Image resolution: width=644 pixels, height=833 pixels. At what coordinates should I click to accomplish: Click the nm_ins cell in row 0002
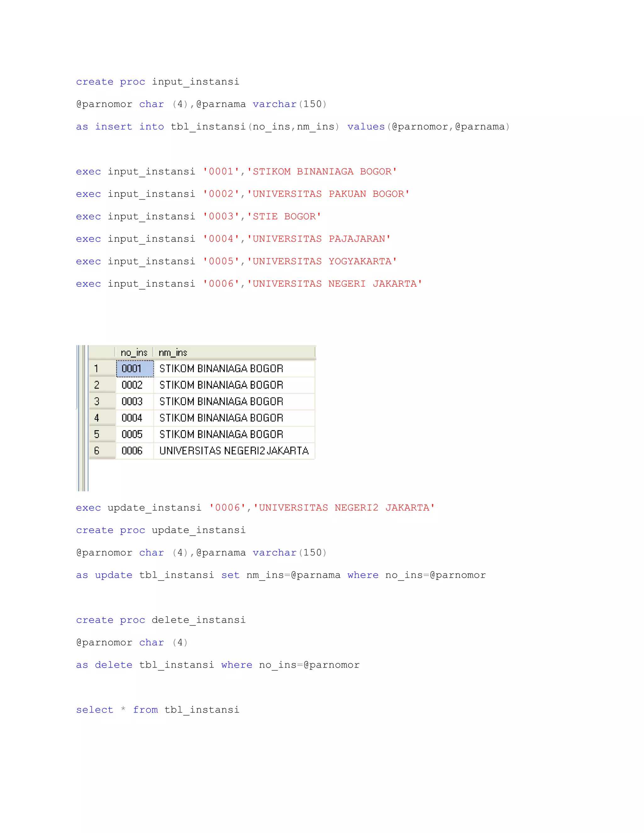(234, 385)
